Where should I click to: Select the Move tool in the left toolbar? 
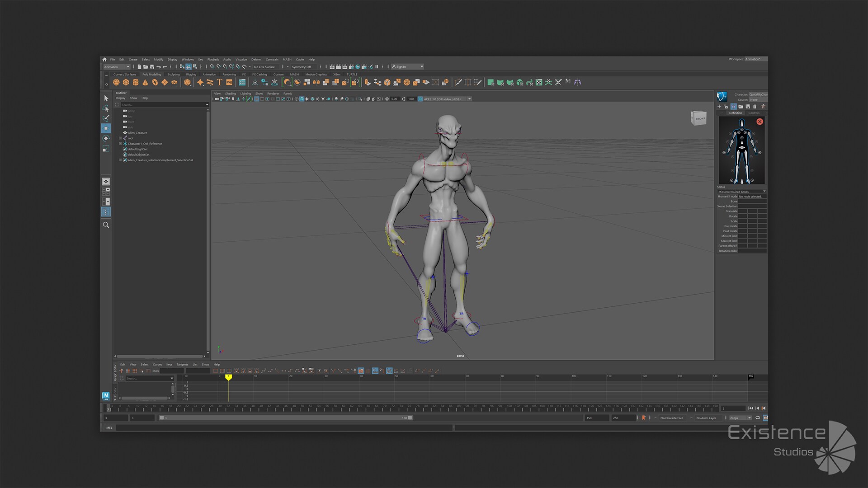[106, 128]
